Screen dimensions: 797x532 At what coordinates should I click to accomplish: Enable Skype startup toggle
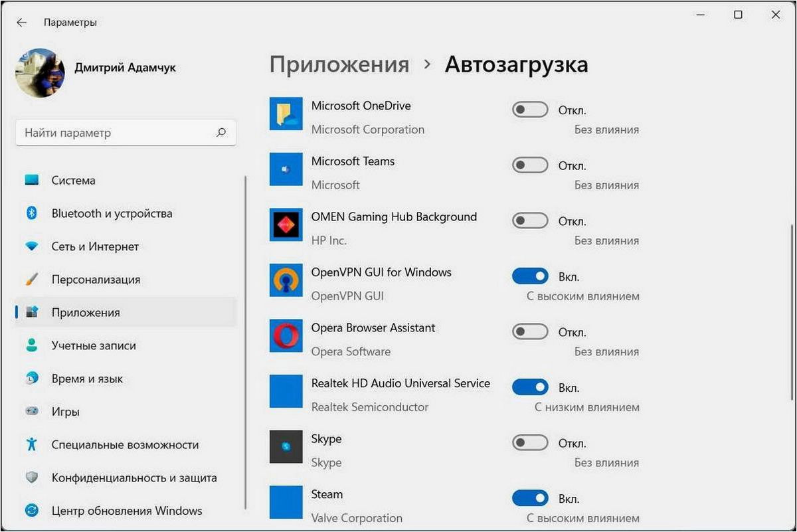[x=530, y=442]
